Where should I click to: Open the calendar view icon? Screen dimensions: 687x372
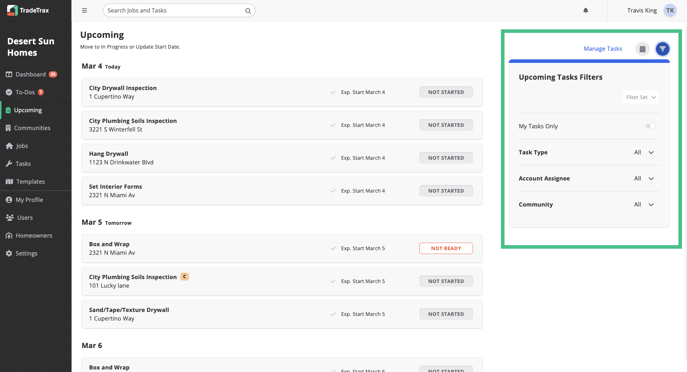click(x=642, y=49)
